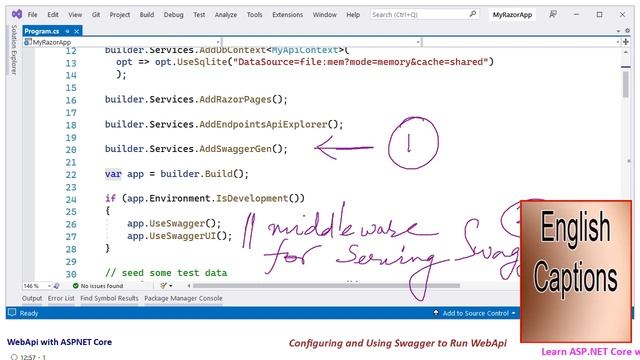This screenshot has width=640, height=360.
Task: Expand the collapsed Solution Explorer side tab
Action: point(14,50)
